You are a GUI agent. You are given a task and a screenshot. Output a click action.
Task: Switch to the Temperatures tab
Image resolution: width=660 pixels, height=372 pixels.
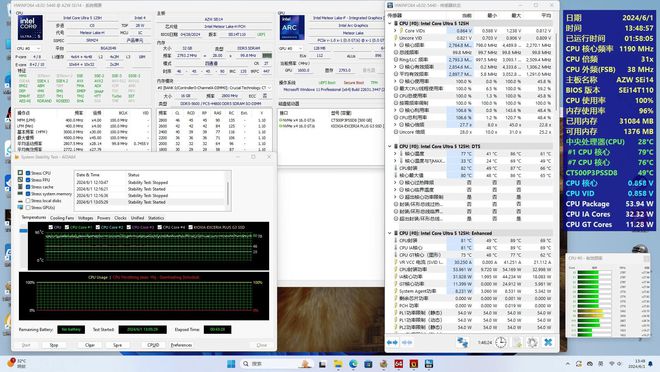pos(34,218)
